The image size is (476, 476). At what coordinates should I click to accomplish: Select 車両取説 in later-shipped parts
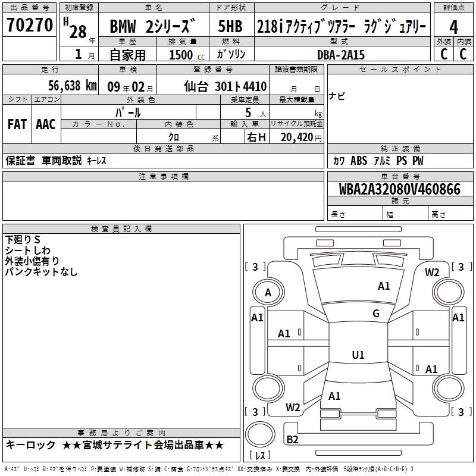tap(62, 160)
